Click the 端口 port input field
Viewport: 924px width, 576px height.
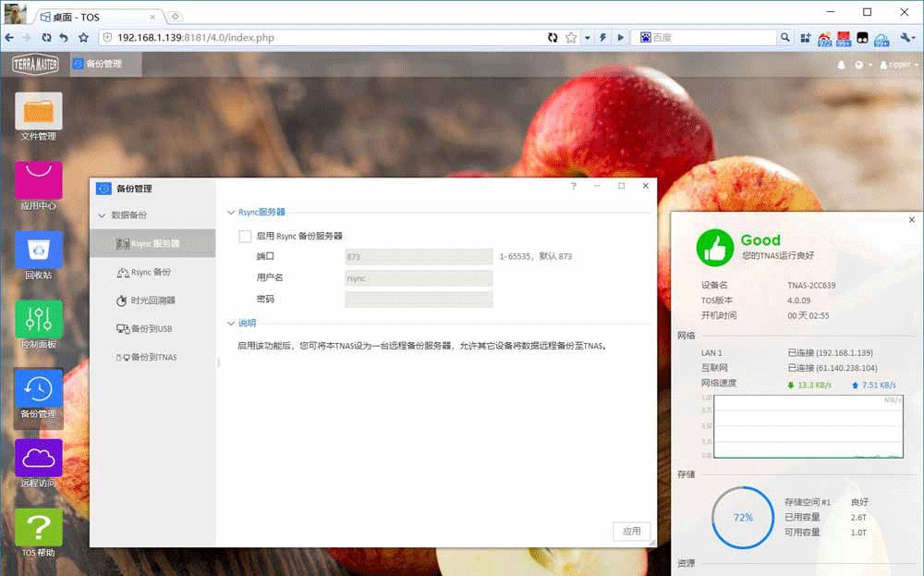coord(419,256)
